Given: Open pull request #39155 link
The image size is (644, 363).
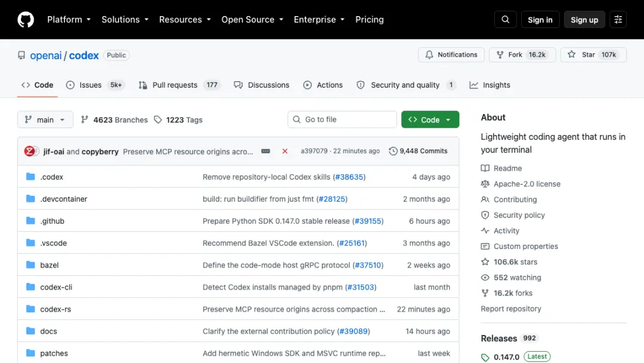Looking at the screenshot, I should (x=368, y=221).
